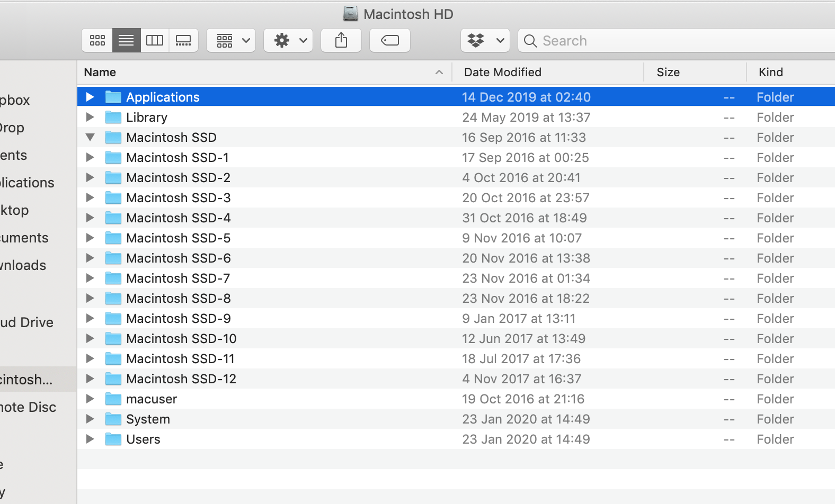
Task: Expand the Macintosh SSD-12 triangle
Action: point(90,379)
